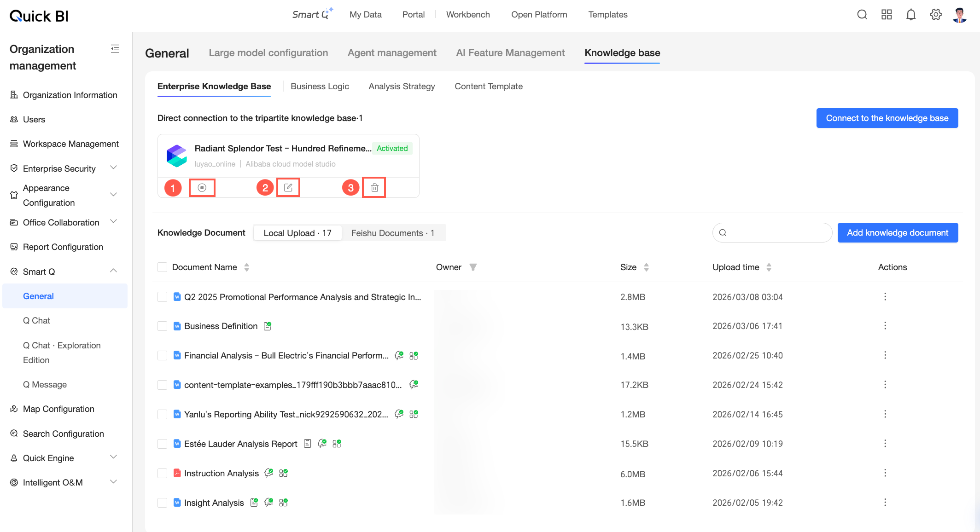
Task: Click the template grid badge beside Insight Analysis
Action: (284, 503)
